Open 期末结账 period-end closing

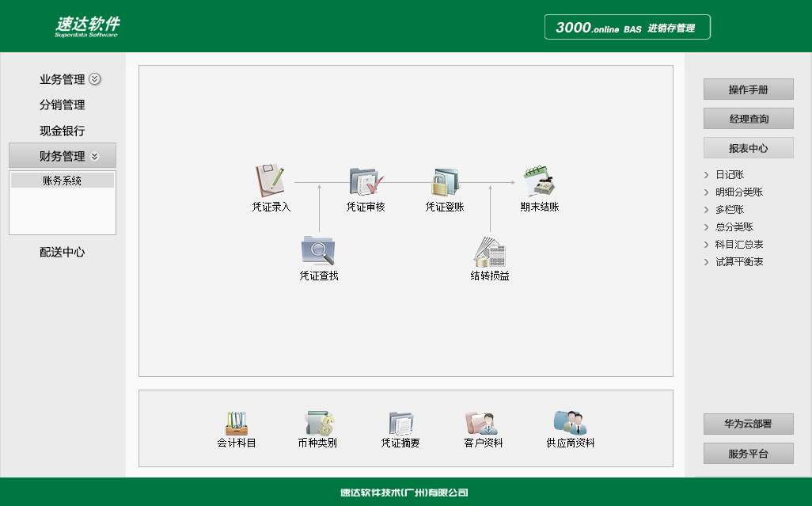pyautogui.click(x=539, y=184)
